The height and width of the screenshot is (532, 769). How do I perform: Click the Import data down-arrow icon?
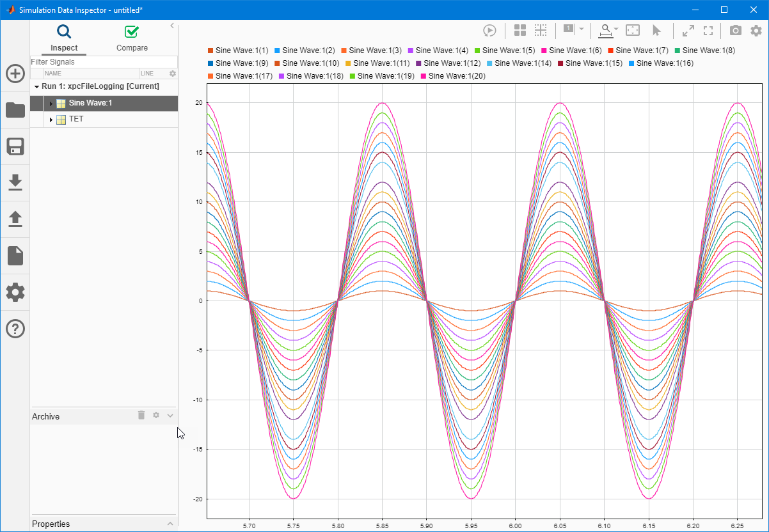point(15,183)
